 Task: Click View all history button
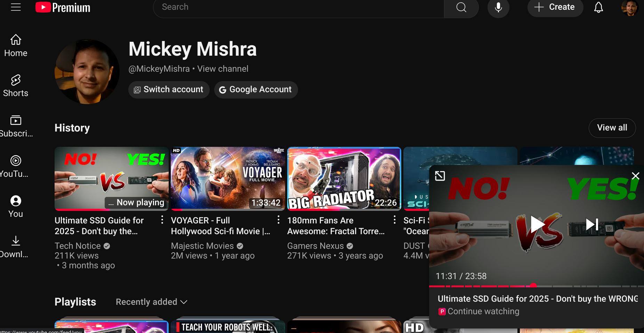612,128
